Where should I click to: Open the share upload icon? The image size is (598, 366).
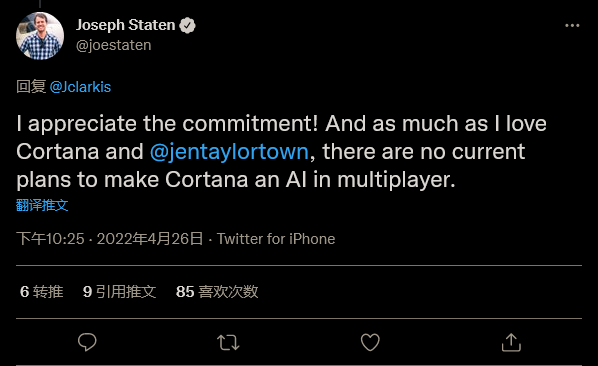pos(511,342)
